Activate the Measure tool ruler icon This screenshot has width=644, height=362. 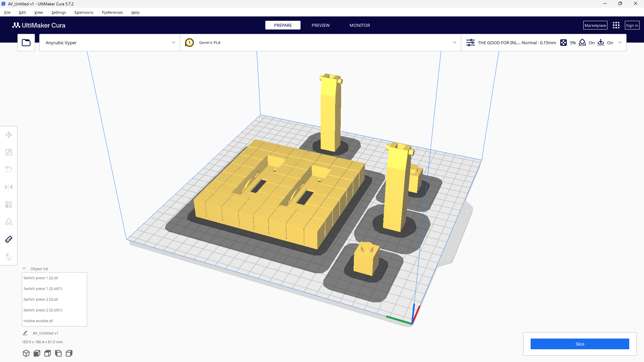[x=9, y=239]
